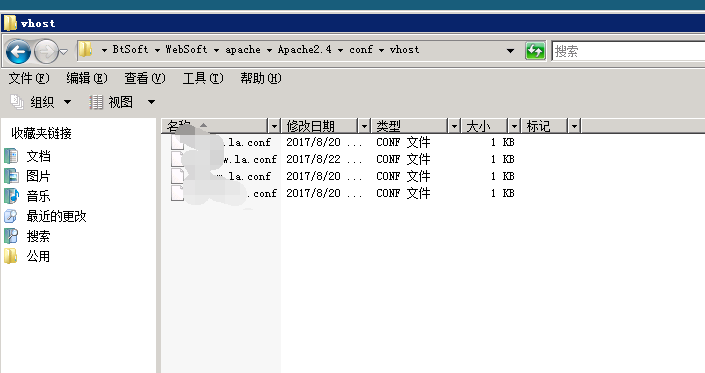Click the 最近的更改 recent changes icon
Viewport: 705px width, 373px height.
coord(11,216)
